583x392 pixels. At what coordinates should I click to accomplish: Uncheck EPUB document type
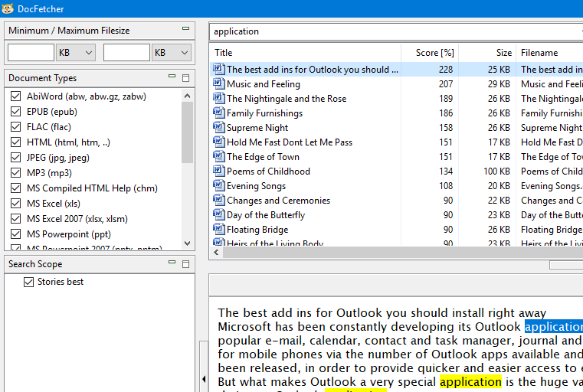[15, 112]
